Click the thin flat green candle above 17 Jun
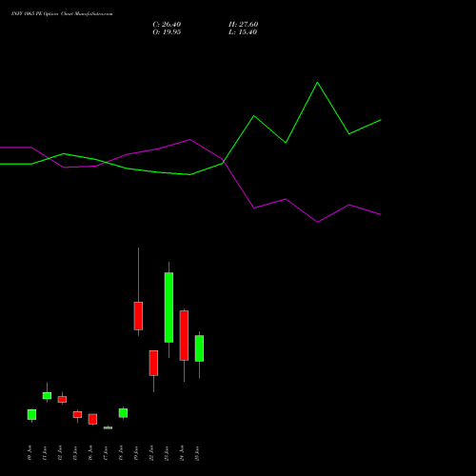The width and height of the screenshot is (476, 476). [x=108, y=427]
